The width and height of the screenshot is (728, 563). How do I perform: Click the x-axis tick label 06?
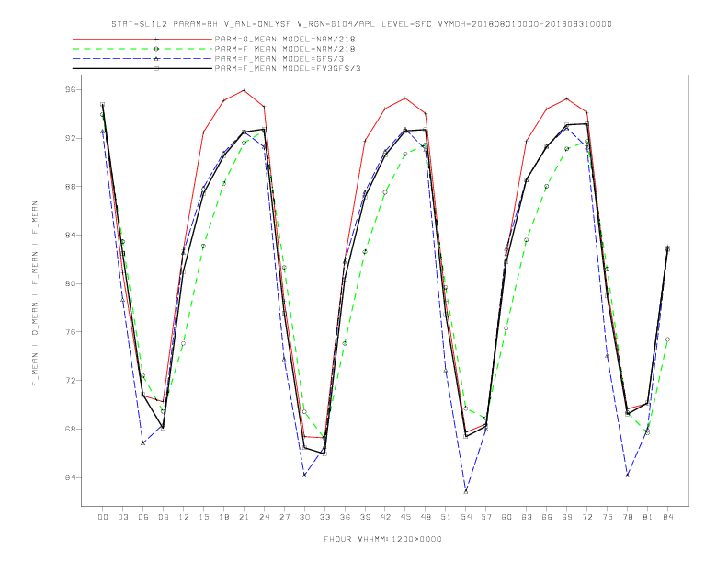click(143, 517)
